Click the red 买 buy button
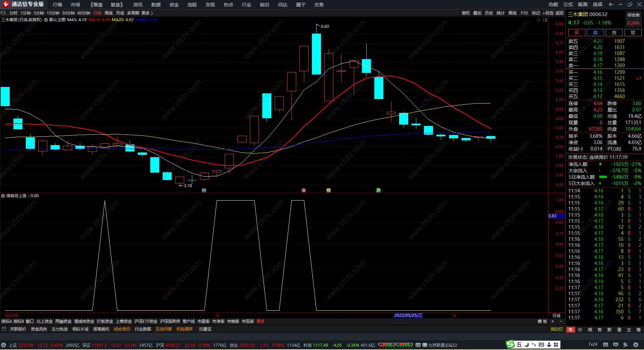This screenshot has width=644, height=350. pos(577,33)
